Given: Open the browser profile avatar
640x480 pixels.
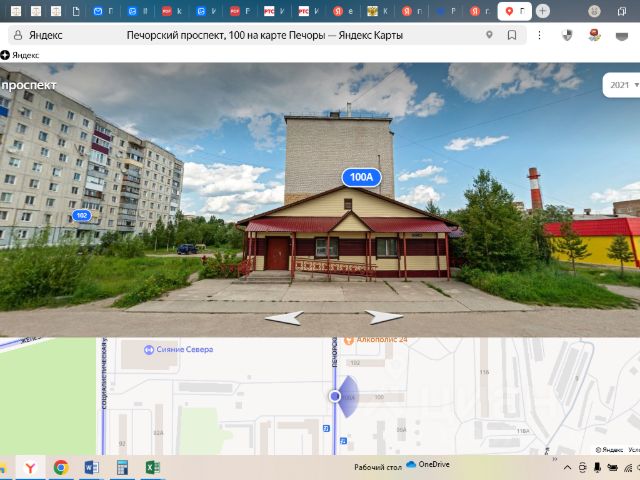Looking at the screenshot, I should (x=594, y=11).
